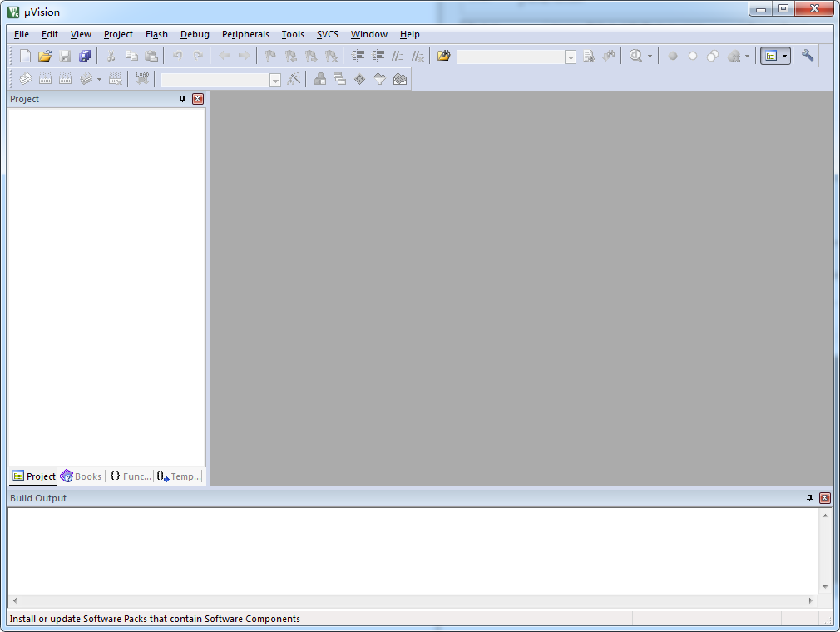840x632 pixels.
Task: Click the Incremental Find binoculars icon
Action: pos(609,56)
